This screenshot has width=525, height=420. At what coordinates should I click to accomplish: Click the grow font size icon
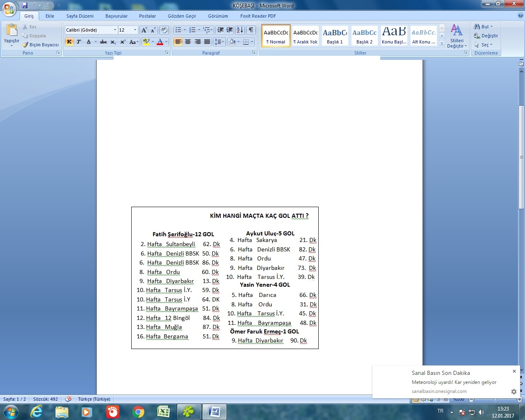click(144, 30)
